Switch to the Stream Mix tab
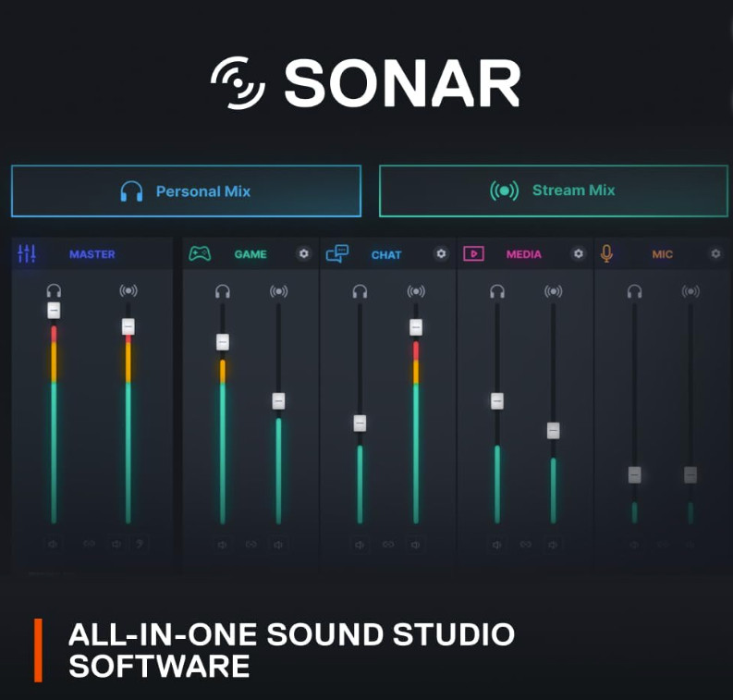The image size is (733, 700). [x=554, y=190]
